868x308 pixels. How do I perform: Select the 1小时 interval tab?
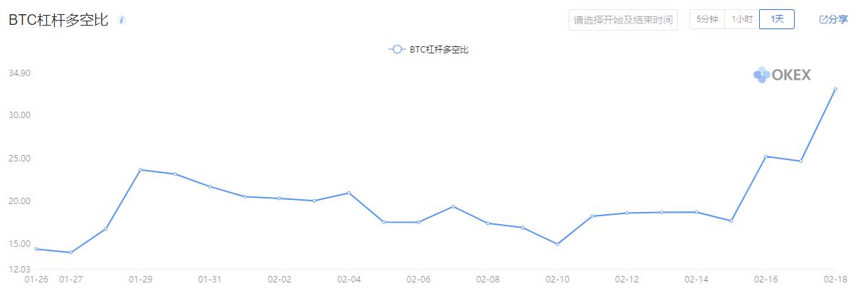click(x=741, y=19)
